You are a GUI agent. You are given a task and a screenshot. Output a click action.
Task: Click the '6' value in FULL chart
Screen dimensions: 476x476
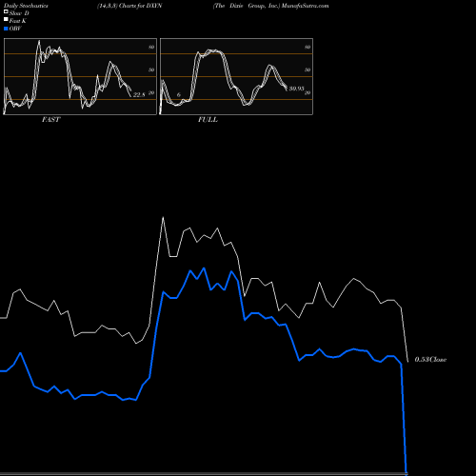tap(179, 94)
